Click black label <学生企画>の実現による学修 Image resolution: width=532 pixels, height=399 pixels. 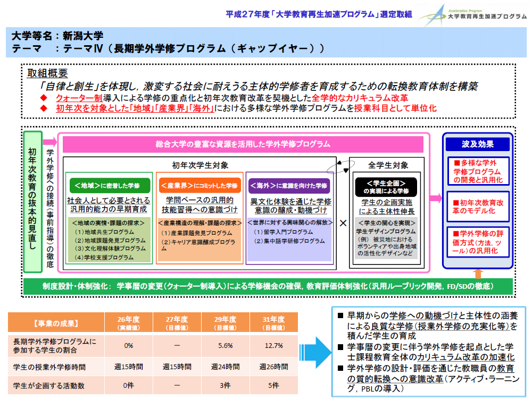(386, 187)
